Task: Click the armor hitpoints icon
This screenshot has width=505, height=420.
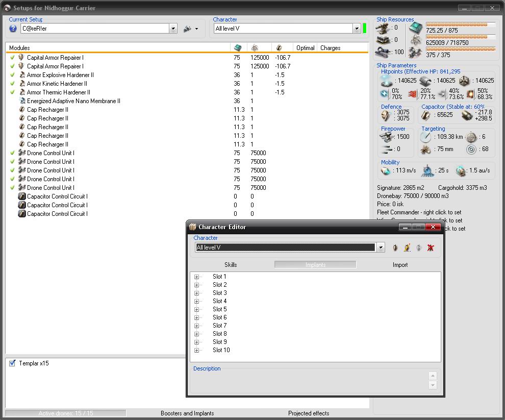Action: [425, 81]
